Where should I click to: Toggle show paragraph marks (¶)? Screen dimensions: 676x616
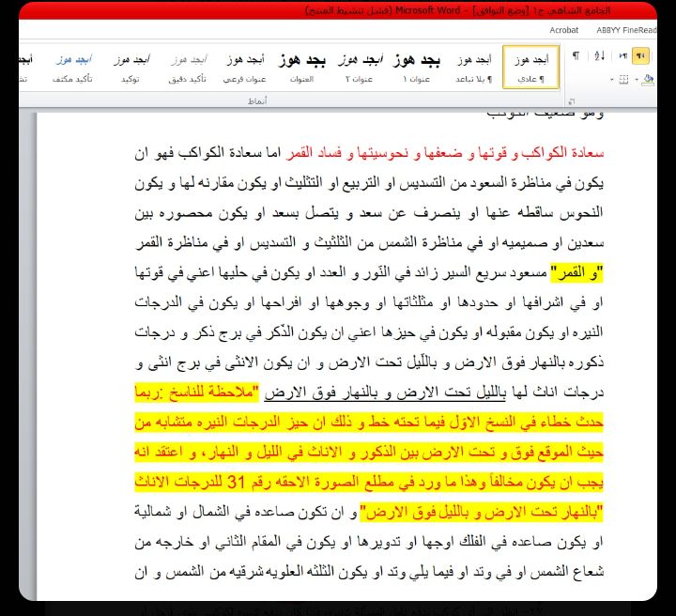pos(576,56)
